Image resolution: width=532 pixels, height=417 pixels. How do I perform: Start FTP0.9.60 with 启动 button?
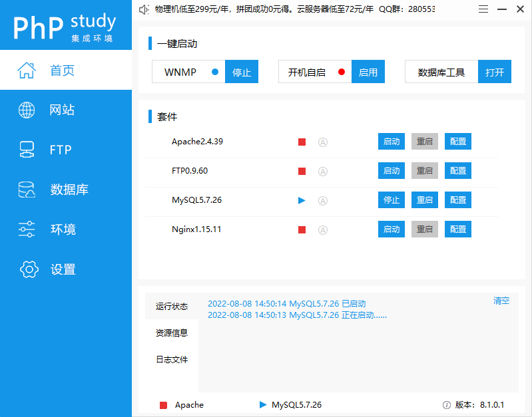392,170
